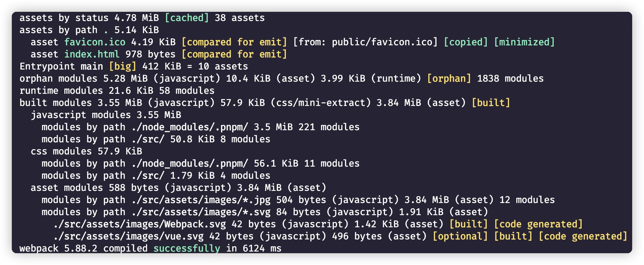Image resolution: width=644 pixels, height=265 pixels.
Task: Select the [optional] tag on vue.svg line
Action: [x=460, y=236]
